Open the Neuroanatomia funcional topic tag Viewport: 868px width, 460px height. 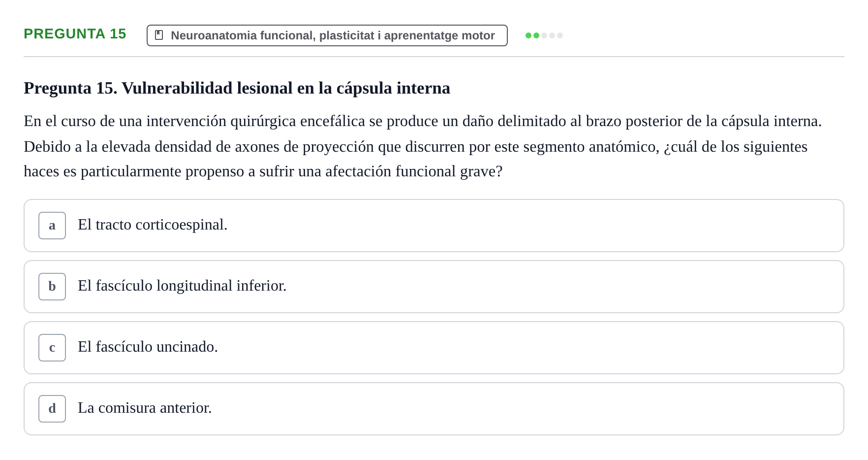[x=327, y=35]
